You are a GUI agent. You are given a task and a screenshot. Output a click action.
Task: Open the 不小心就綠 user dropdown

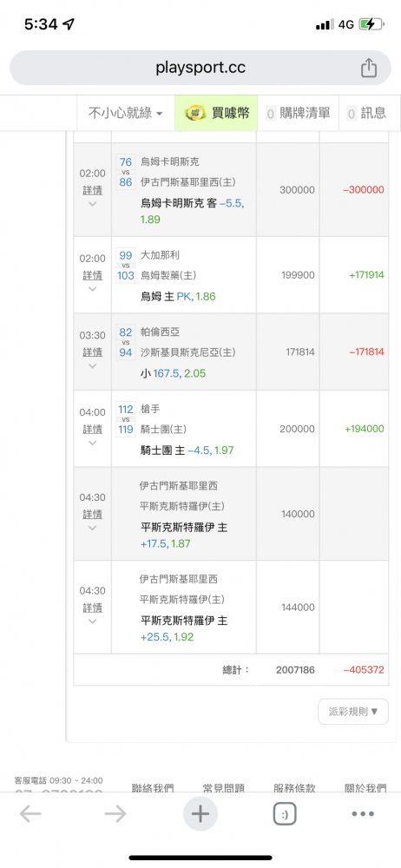[126, 114]
